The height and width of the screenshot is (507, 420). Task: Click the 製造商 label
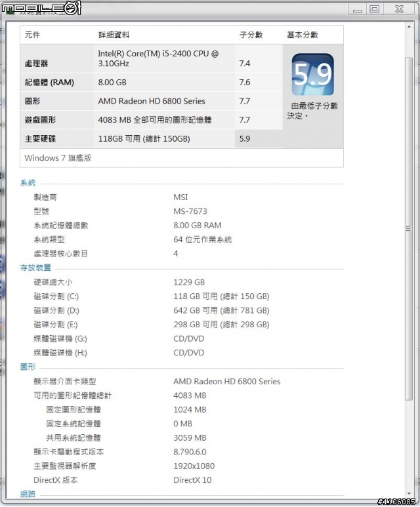[45, 197]
